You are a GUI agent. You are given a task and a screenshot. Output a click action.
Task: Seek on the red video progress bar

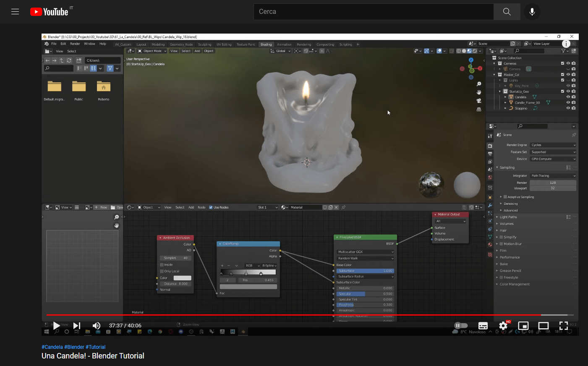(x=310, y=315)
